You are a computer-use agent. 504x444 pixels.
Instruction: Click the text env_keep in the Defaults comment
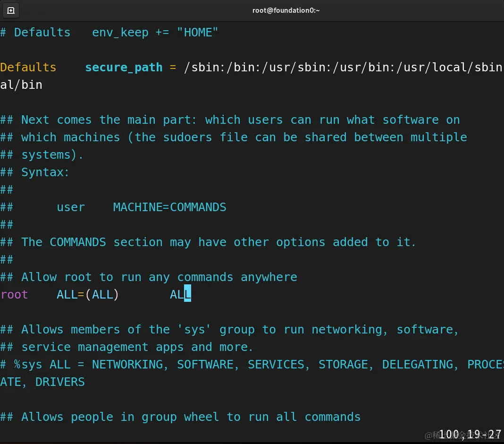pyautogui.click(x=120, y=33)
